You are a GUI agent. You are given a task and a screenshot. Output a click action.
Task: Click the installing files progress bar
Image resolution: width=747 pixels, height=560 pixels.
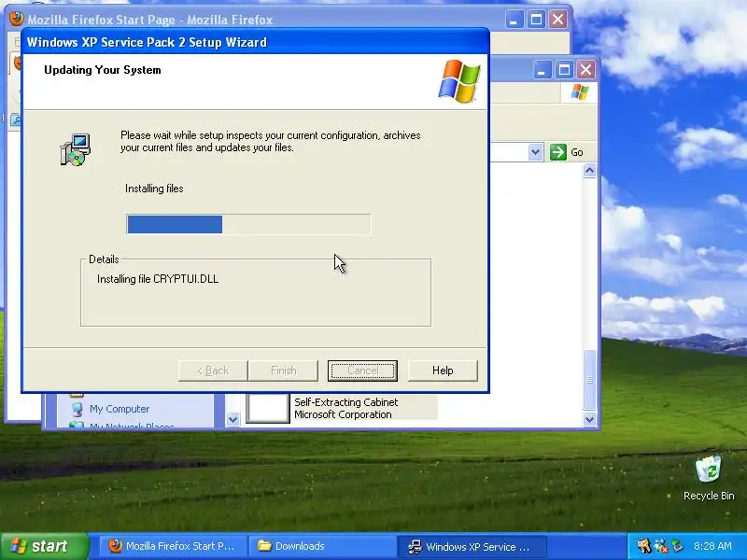(x=248, y=224)
